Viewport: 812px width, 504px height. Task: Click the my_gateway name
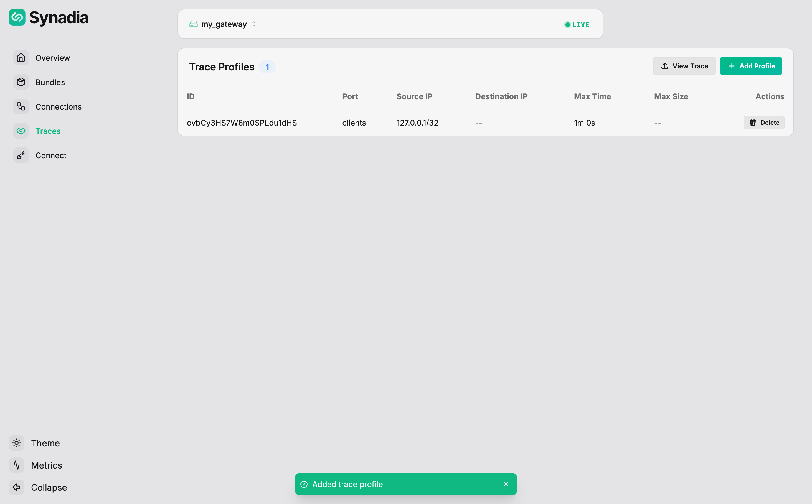[x=224, y=24]
